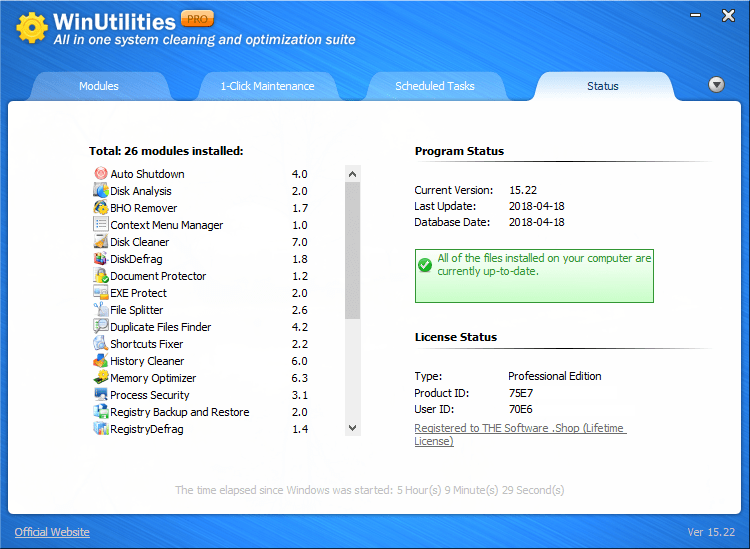Select the Duplicate Files Finder entry
The image size is (750, 549).
(x=161, y=327)
